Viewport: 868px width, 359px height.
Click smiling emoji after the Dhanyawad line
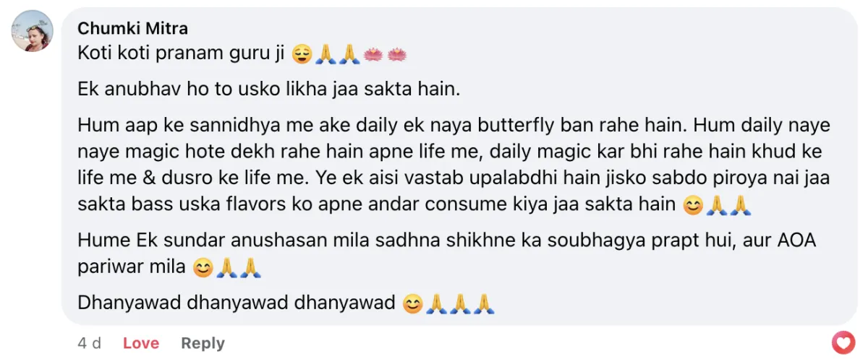412,303
